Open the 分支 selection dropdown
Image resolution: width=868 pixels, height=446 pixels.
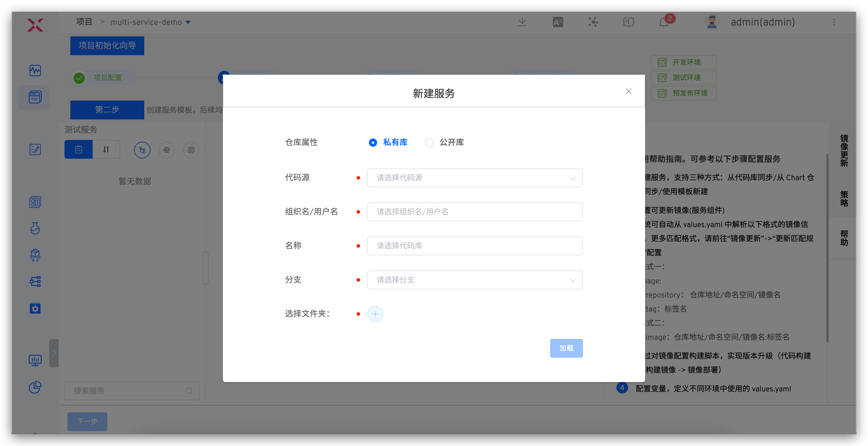(474, 280)
